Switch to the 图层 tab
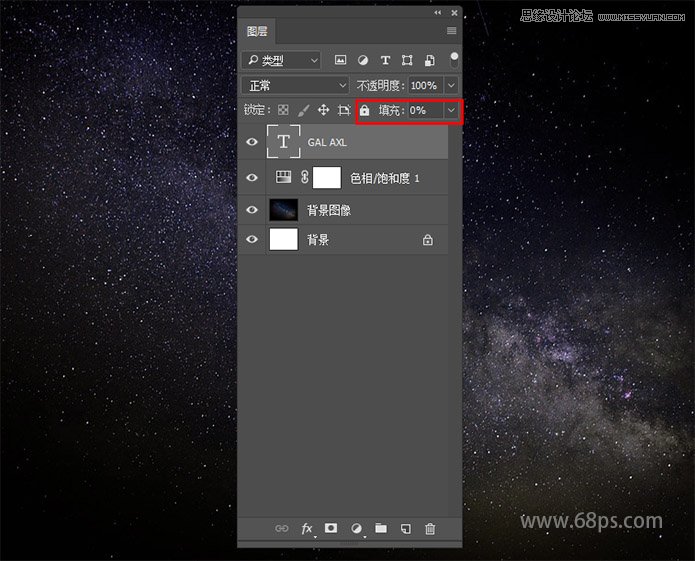 coord(257,31)
